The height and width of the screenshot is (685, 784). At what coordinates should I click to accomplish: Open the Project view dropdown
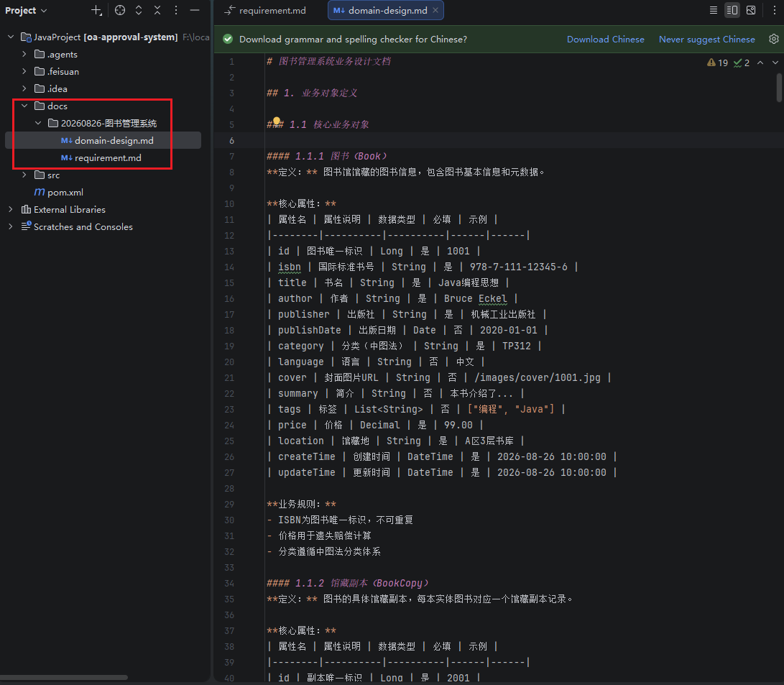(x=25, y=11)
